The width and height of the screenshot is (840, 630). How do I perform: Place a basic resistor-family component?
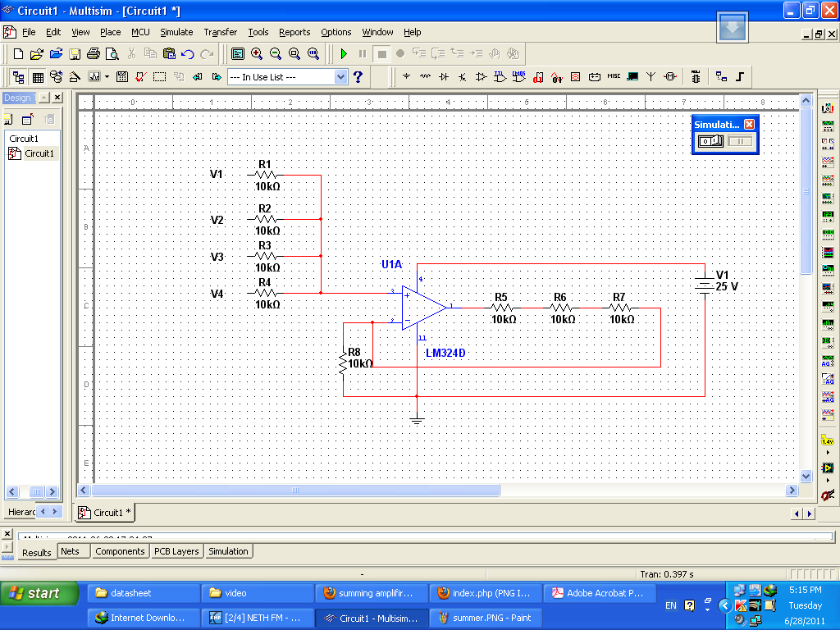[x=426, y=76]
